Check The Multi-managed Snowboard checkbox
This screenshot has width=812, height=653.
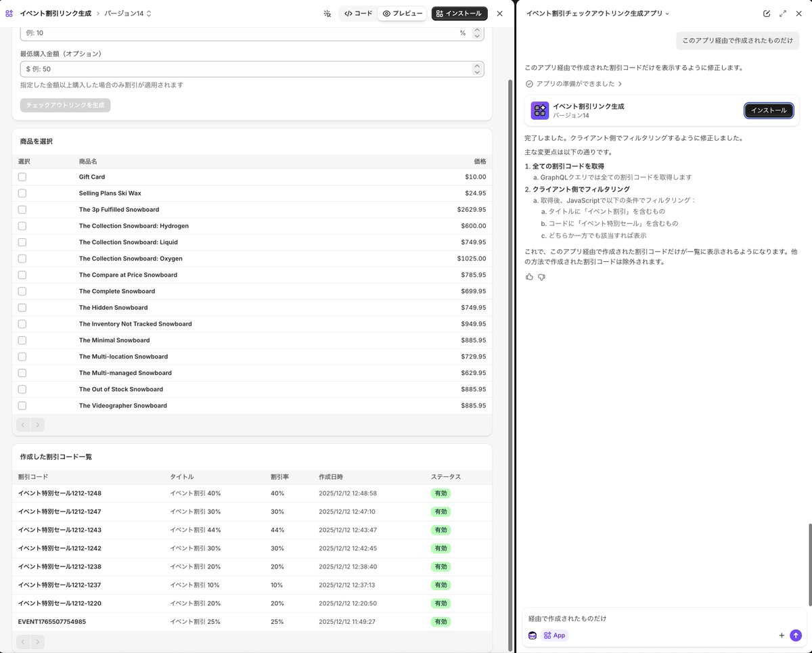point(22,373)
